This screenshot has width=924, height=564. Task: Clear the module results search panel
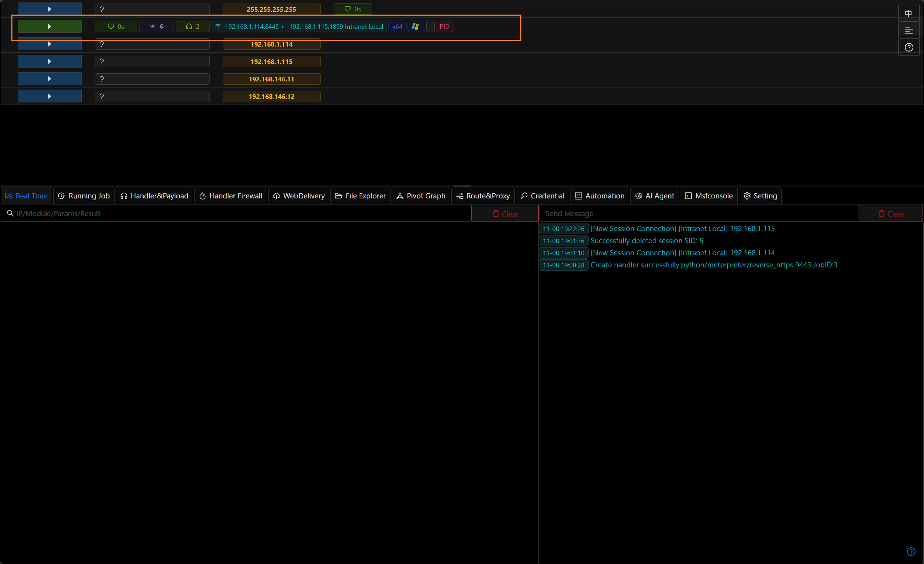tap(505, 214)
